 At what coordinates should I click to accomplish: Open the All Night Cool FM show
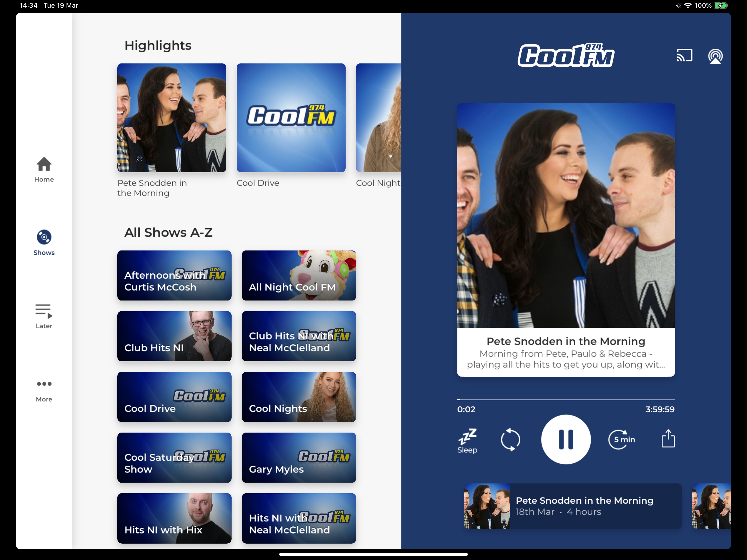coord(299,275)
